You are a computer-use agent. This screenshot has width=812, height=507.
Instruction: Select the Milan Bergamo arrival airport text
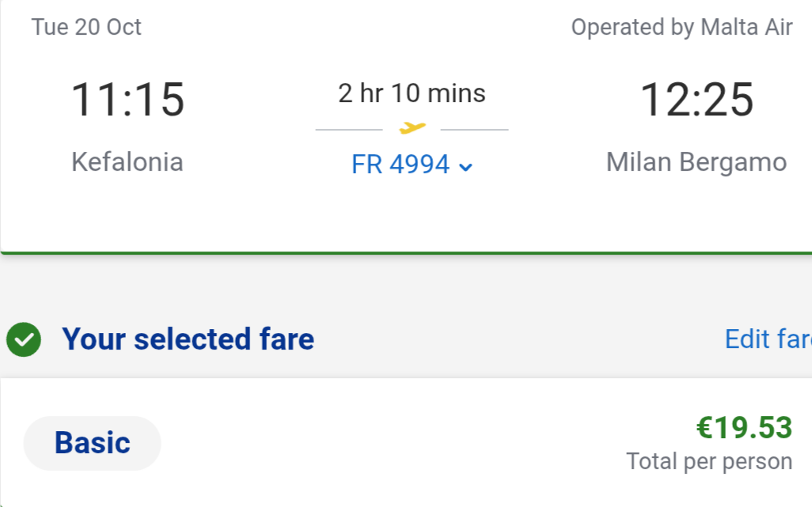[696, 162]
